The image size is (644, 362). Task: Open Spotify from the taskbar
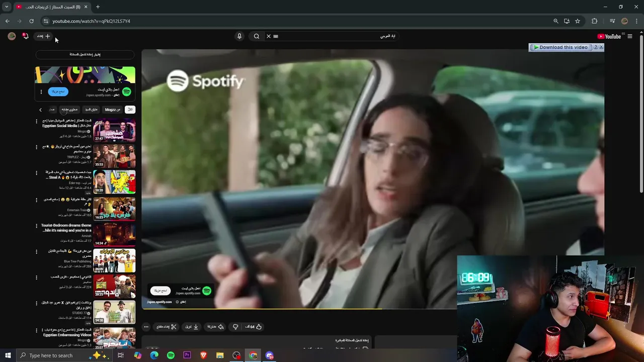pyautogui.click(x=171, y=355)
